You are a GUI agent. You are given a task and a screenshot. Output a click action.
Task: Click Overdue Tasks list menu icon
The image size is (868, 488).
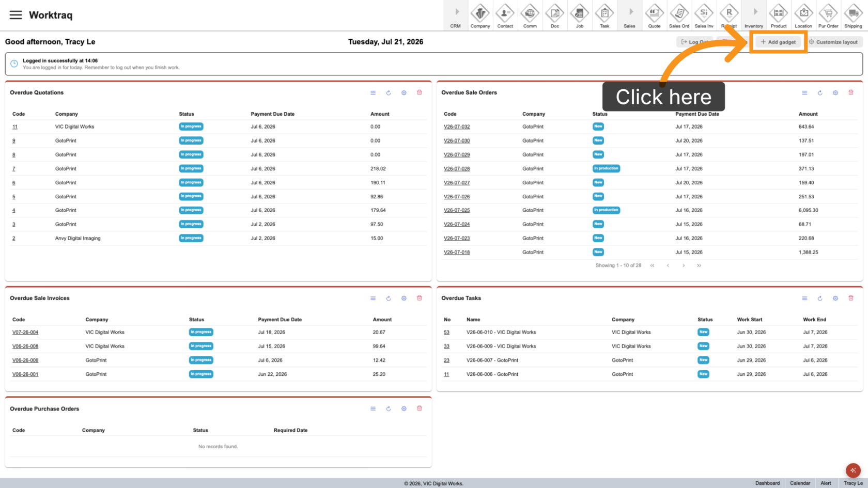point(804,298)
